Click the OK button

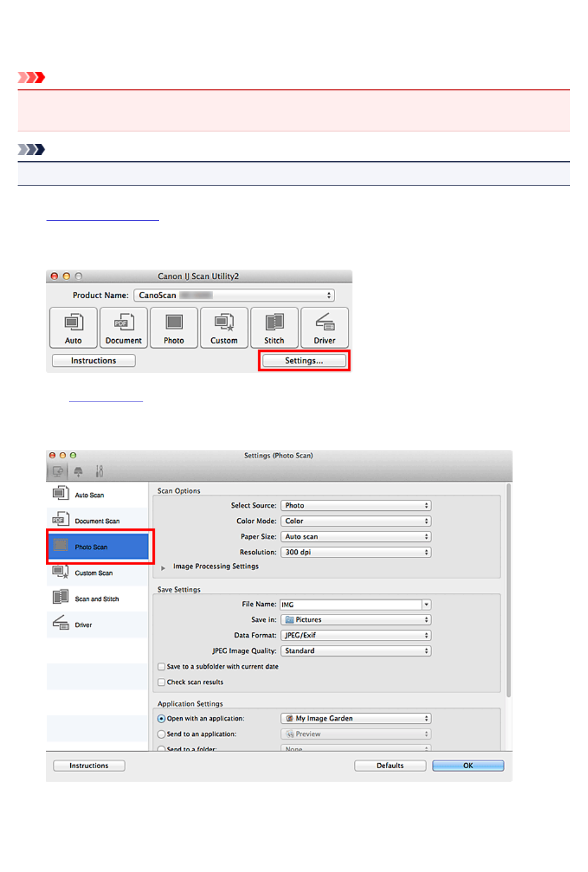pyautogui.click(x=468, y=765)
